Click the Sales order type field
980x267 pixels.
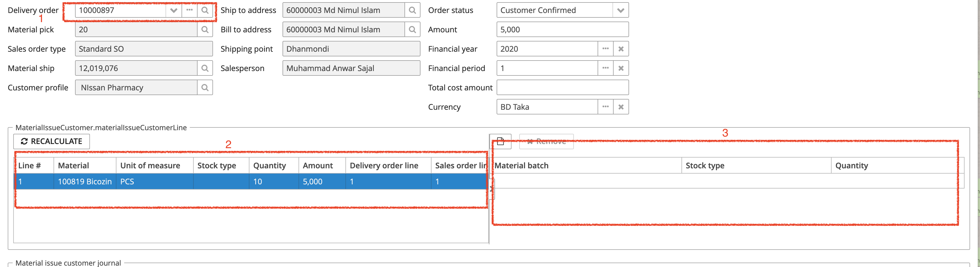click(144, 49)
